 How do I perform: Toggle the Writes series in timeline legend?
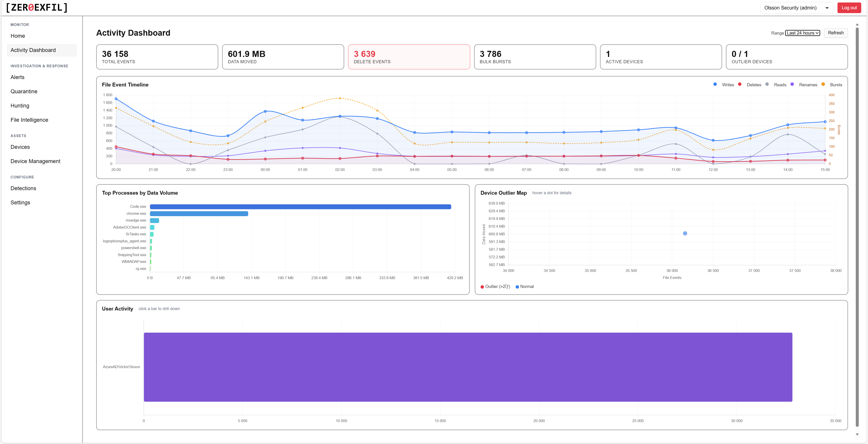tap(724, 84)
